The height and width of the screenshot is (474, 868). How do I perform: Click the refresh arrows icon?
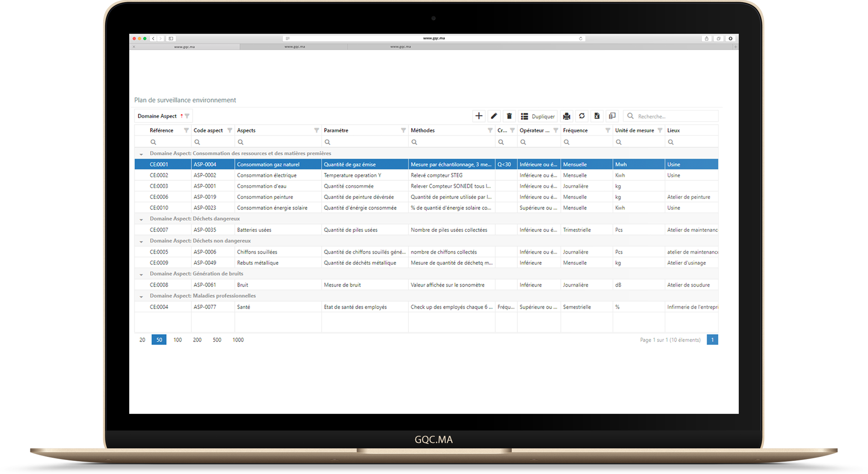click(x=582, y=116)
